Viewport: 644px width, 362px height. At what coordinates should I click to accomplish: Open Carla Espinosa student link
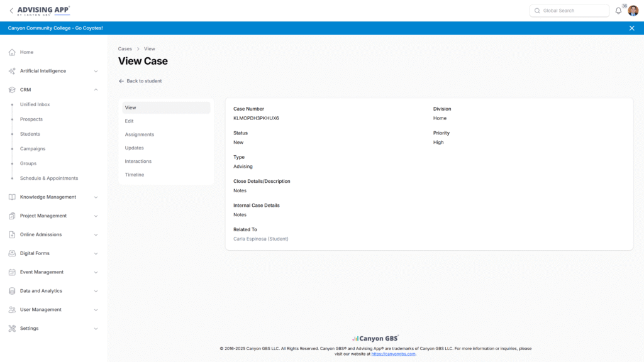260,239
